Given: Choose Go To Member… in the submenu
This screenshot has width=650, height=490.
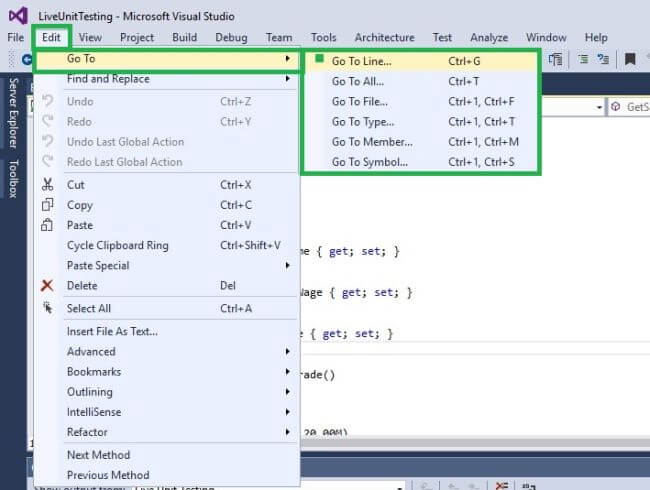Looking at the screenshot, I should coord(421,142).
